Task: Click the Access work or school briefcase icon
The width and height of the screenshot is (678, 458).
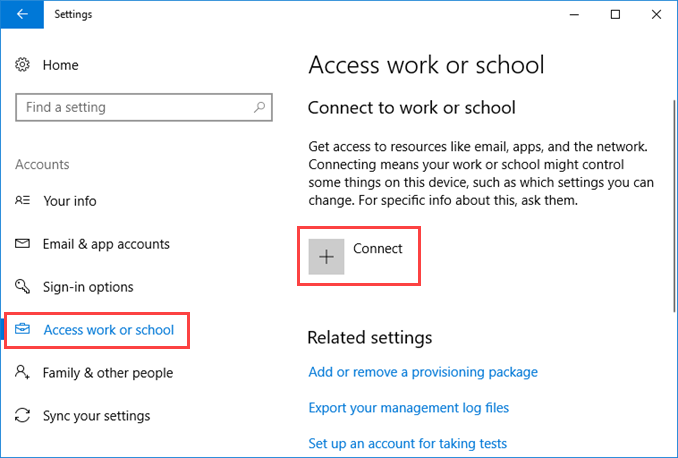Action: (23, 330)
